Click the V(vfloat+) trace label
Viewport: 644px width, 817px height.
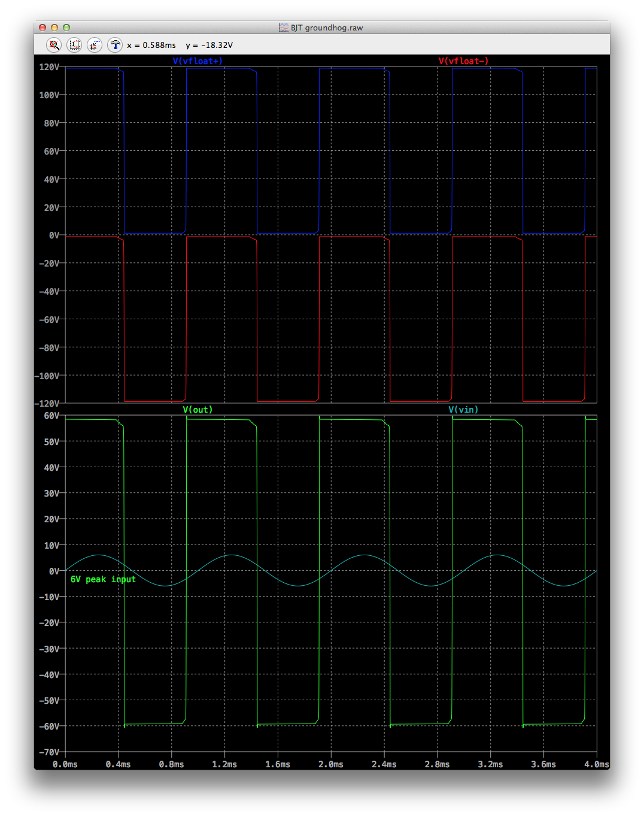[198, 61]
